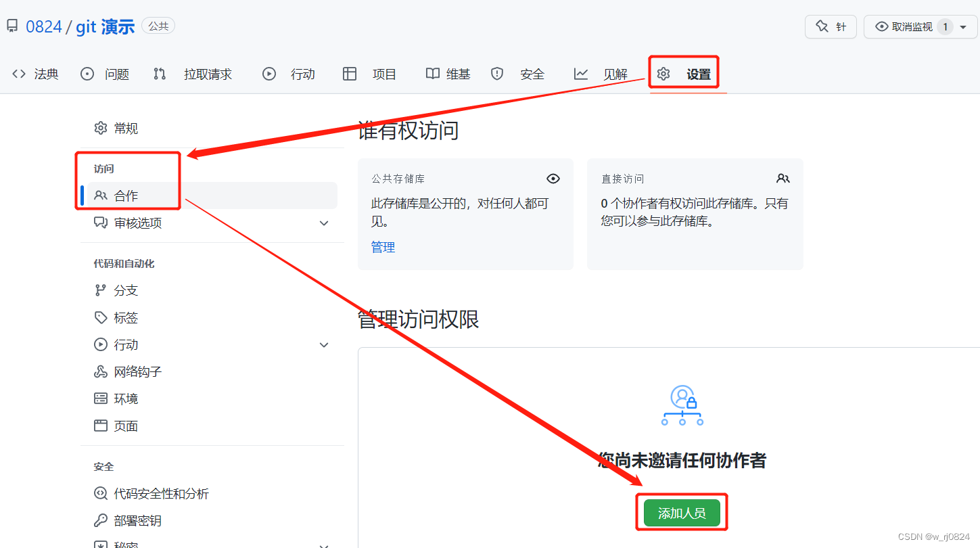Click the green 添加人员 button
This screenshot has width=980, height=548.
682,513
